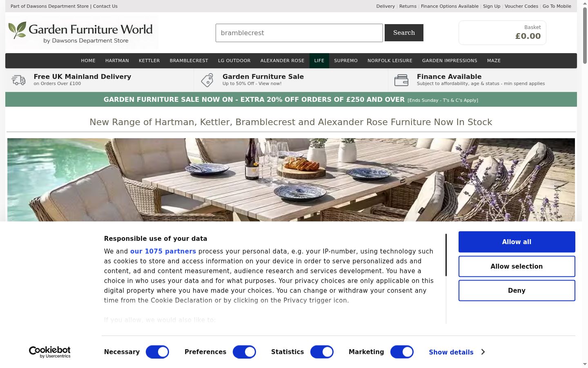The width and height of the screenshot is (588, 368).
Task: Click the Show details link
Action: [451, 352]
